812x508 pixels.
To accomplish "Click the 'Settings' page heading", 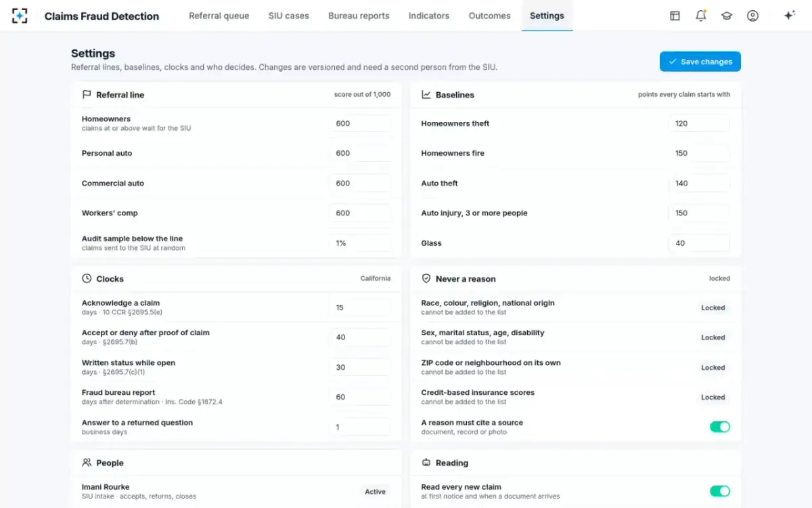I will click(x=93, y=54).
